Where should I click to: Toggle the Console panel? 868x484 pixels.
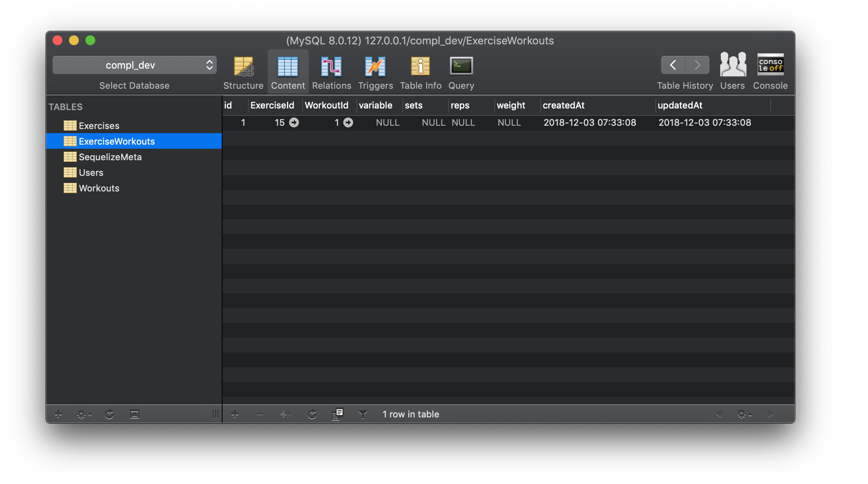(770, 71)
